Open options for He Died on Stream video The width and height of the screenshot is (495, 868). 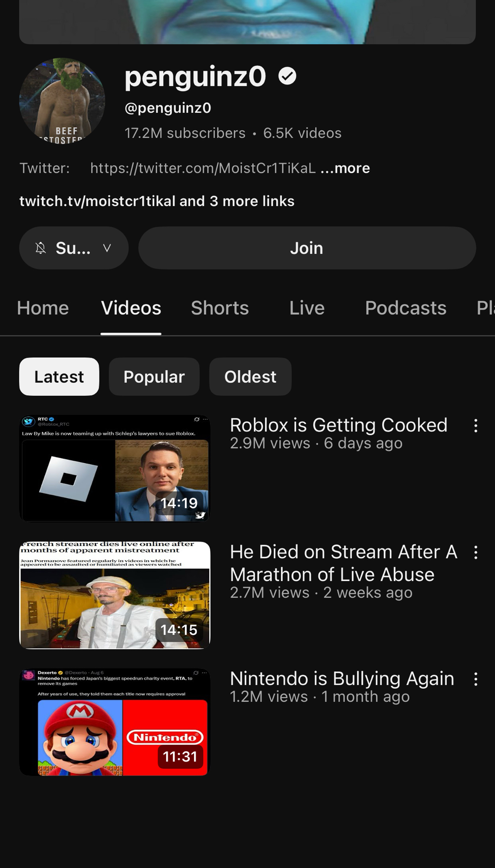point(475,552)
